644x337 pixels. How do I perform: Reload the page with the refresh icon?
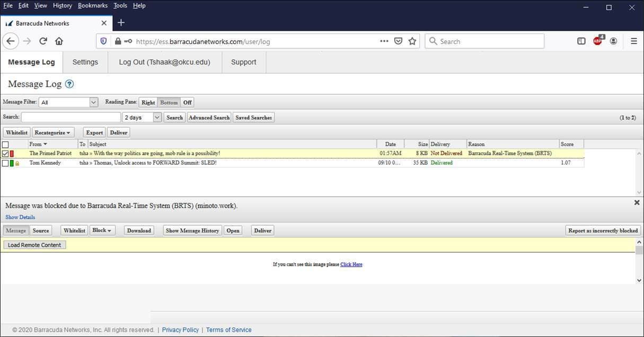pyautogui.click(x=43, y=41)
